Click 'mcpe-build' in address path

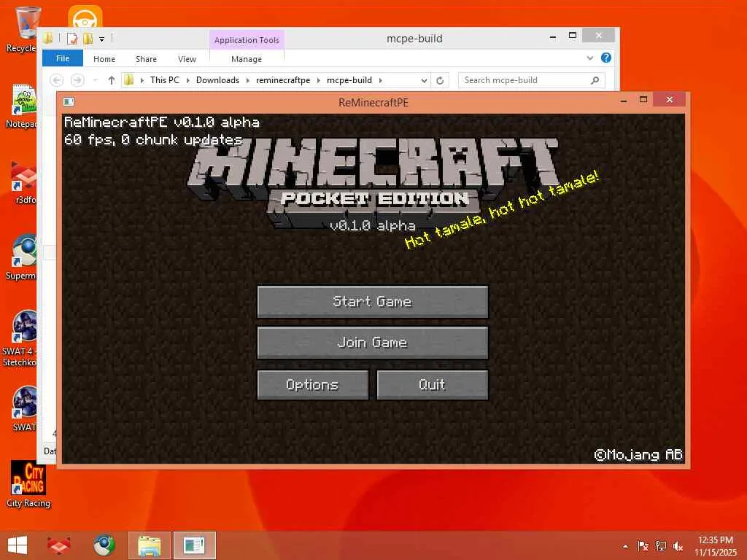click(x=349, y=80)
